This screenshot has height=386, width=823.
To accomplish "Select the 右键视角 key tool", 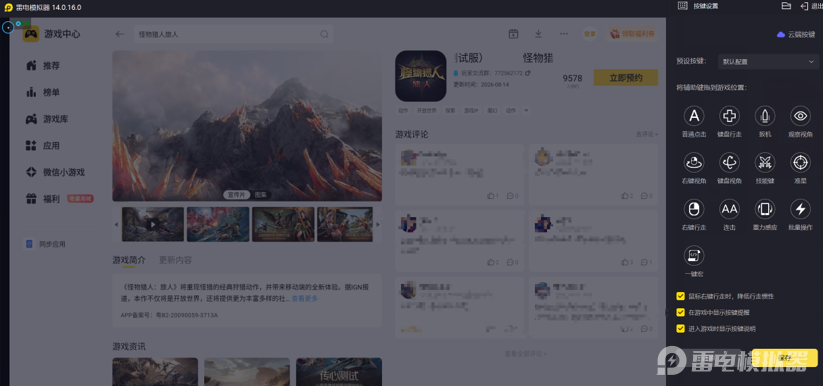I will (694, 163).
